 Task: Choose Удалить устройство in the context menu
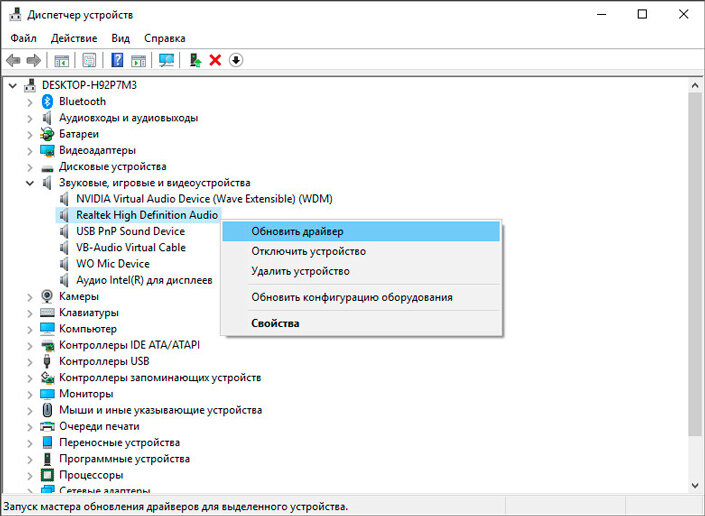(x=361, y=271)
